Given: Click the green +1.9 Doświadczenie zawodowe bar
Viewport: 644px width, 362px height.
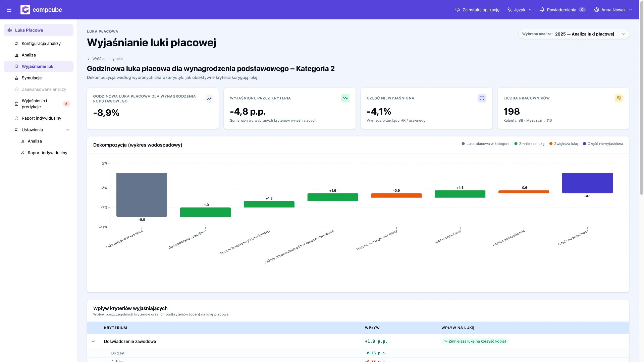Looking at the screenshot, I should (x=205, y=212).
